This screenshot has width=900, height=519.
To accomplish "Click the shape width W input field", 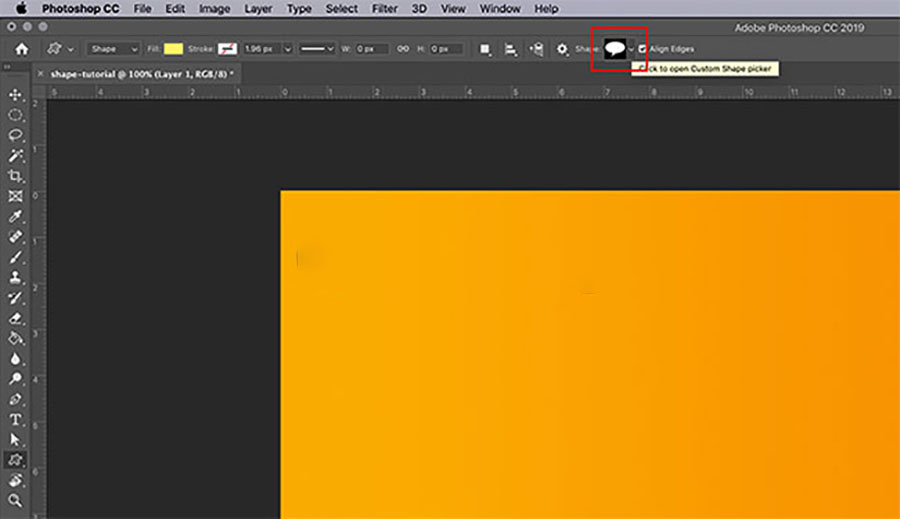I will click(372, 49).
